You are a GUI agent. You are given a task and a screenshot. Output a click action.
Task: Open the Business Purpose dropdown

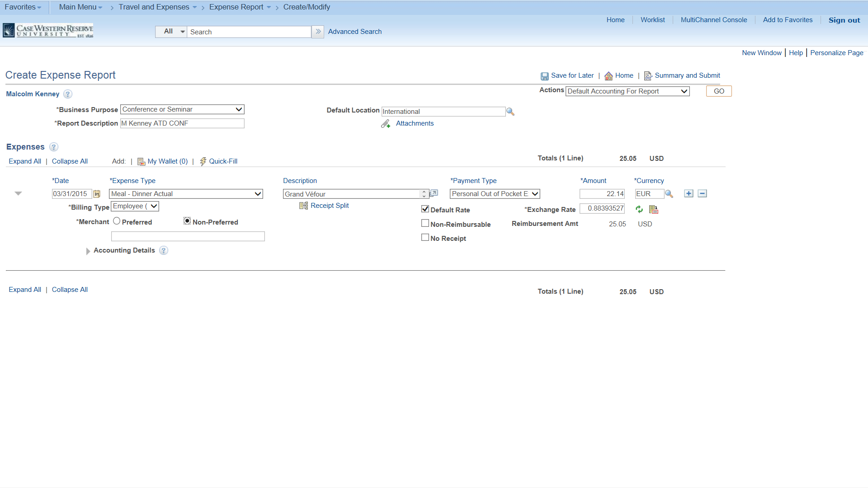(x=182, y=109)
